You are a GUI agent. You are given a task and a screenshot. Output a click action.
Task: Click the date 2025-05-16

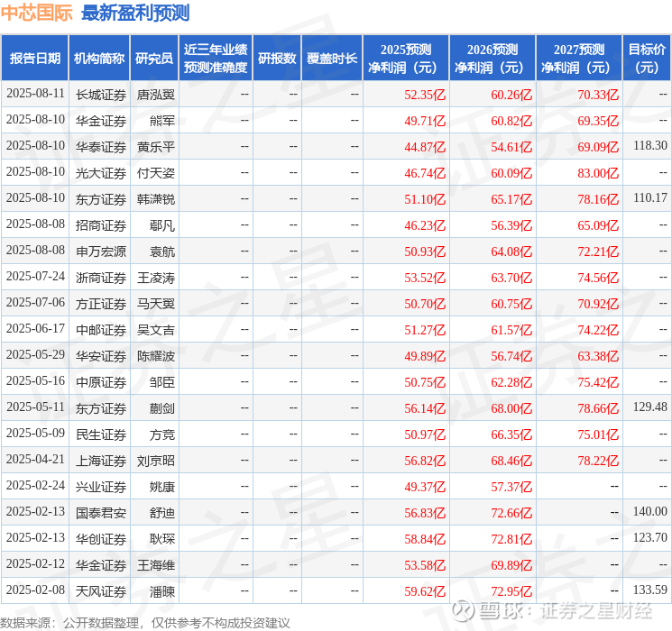click(35, 380)
